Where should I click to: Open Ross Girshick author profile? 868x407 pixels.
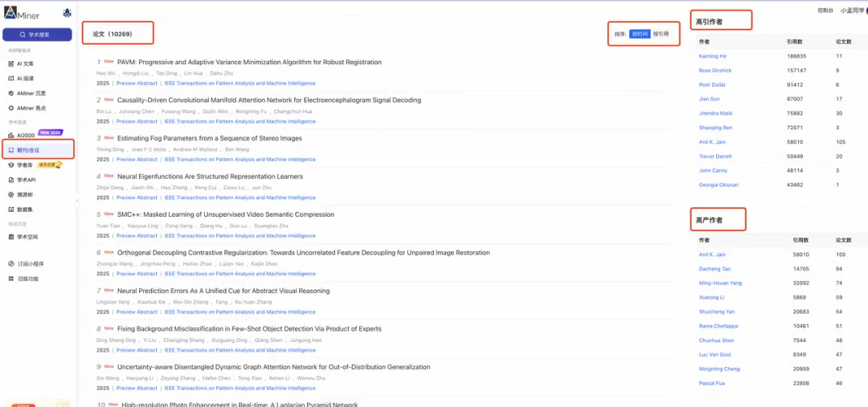pos(714,71)
